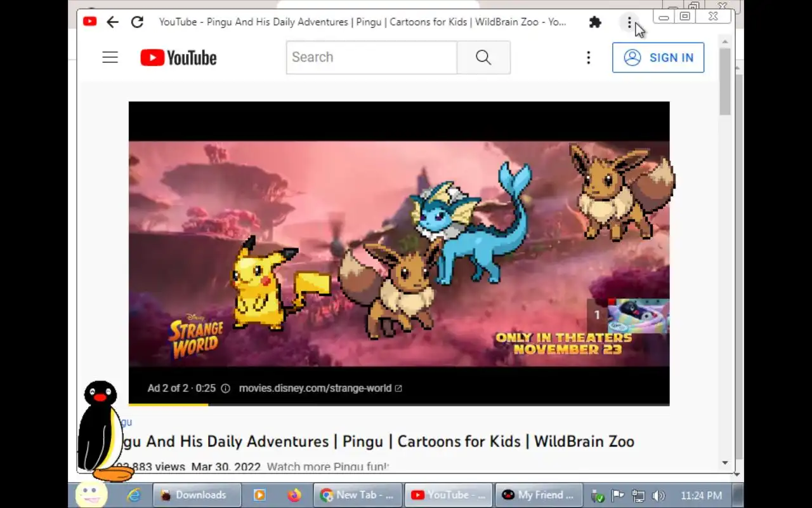Screen dimensions: 812x508
Task: Click the next video thumbnail in the ad
Action: pos(638,316)
